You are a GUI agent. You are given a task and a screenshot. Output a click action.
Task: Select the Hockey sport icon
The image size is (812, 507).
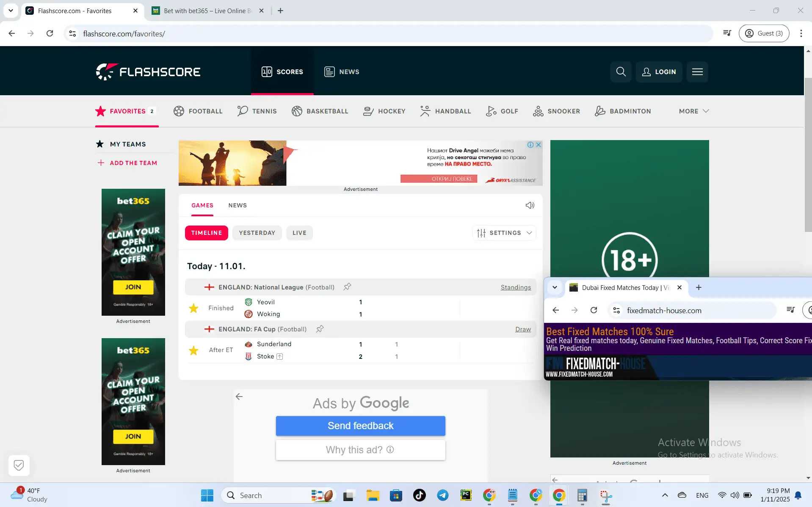367,111
